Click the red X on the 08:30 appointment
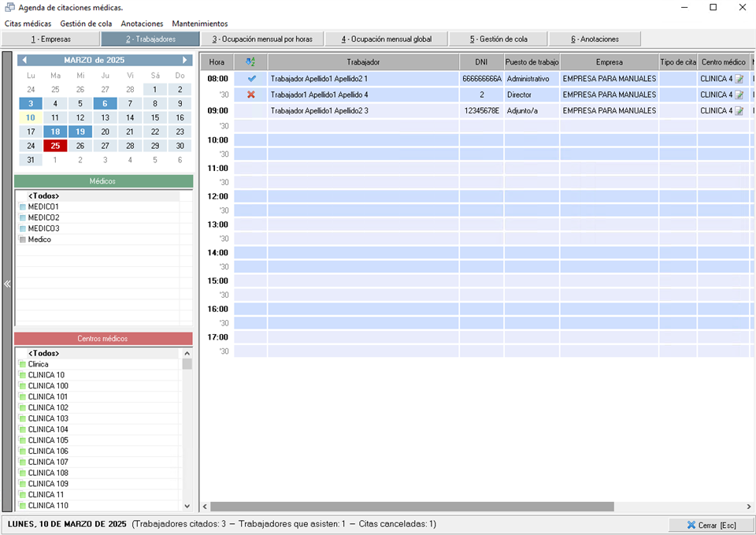Image resolution: width=756 pixels, height=535 pixels. [x=251, y=95]
